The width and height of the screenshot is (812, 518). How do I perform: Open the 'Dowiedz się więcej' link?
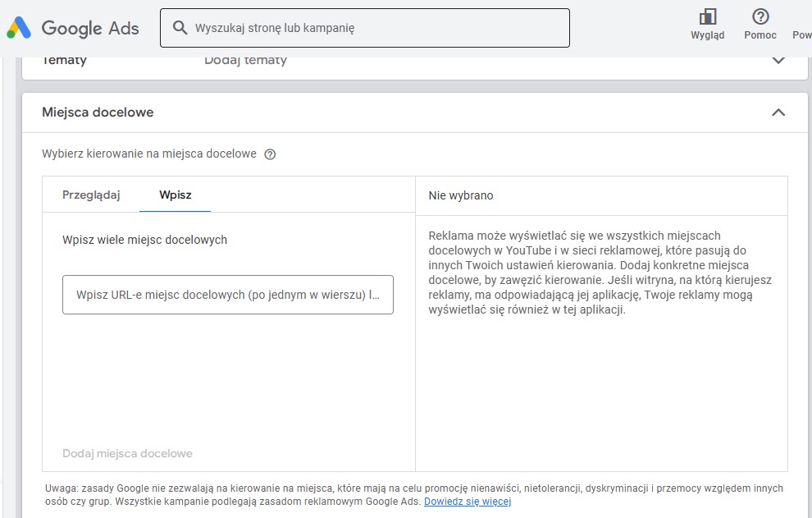point(467,502)
